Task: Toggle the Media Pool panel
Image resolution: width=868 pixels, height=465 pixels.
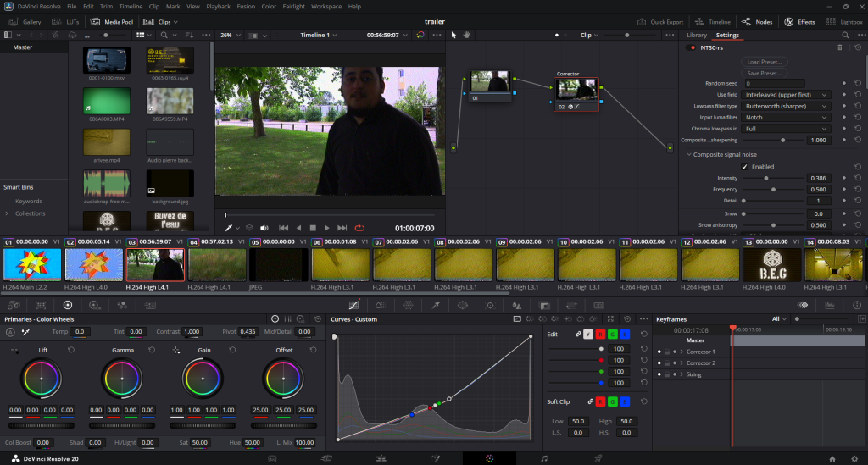Action: [112, 22]
